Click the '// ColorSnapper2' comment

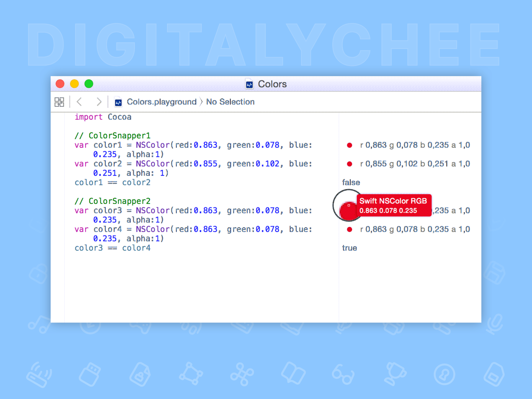112,201
